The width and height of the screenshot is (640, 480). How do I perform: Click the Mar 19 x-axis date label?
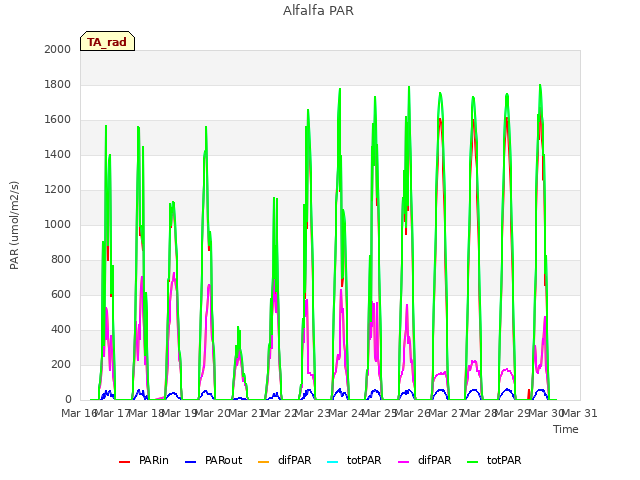(179, 413)
